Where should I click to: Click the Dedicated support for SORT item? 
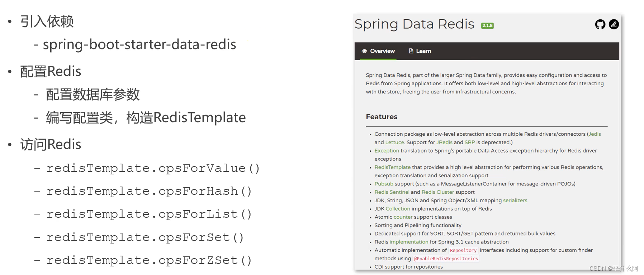[x=465, y=233]
